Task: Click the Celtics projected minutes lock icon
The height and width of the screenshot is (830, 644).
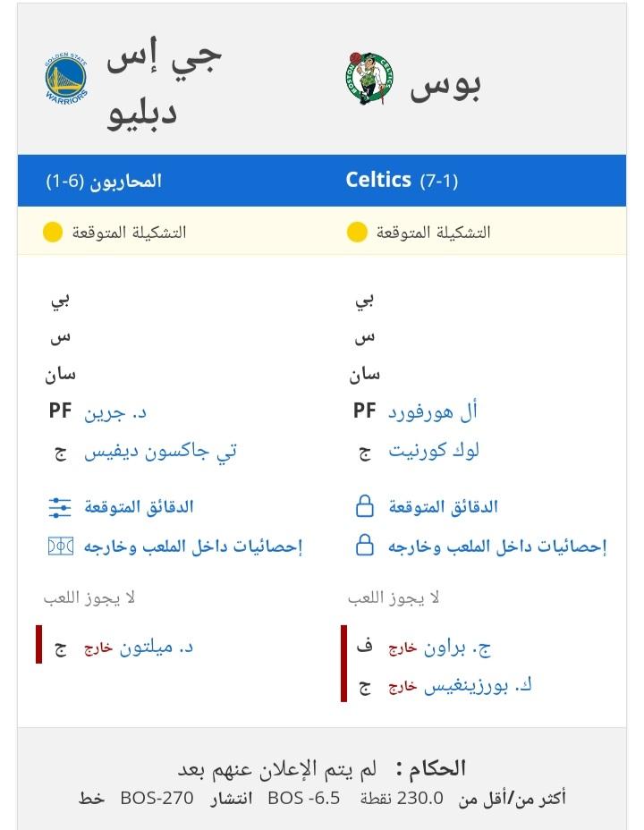Action: click(365, 506)
